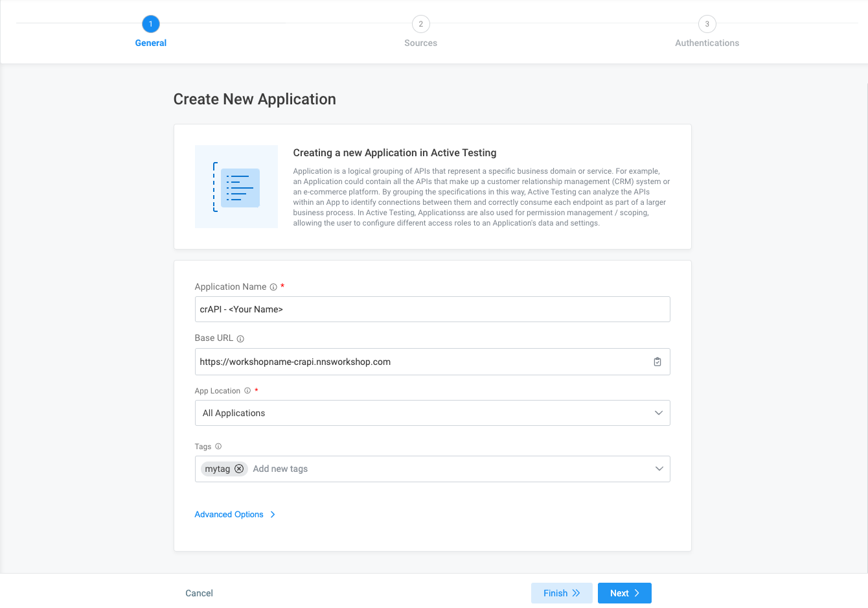Expand Advanced Options
The image size is (868, 608).
click(235, 514)
